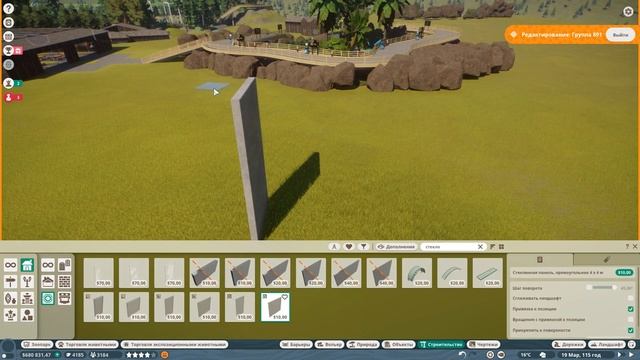Clear the search field with X
This screenshot has width=640, height=360.
coord(480,247)
